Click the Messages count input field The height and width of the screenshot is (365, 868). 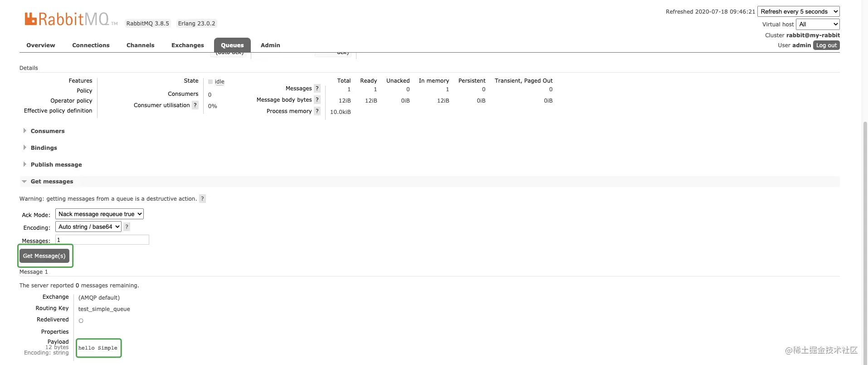[102, 240]
